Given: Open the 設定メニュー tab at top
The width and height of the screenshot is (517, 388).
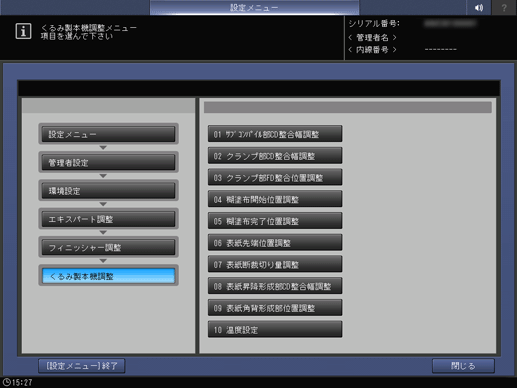Looking at the screenshot, I should click(254, 7).
